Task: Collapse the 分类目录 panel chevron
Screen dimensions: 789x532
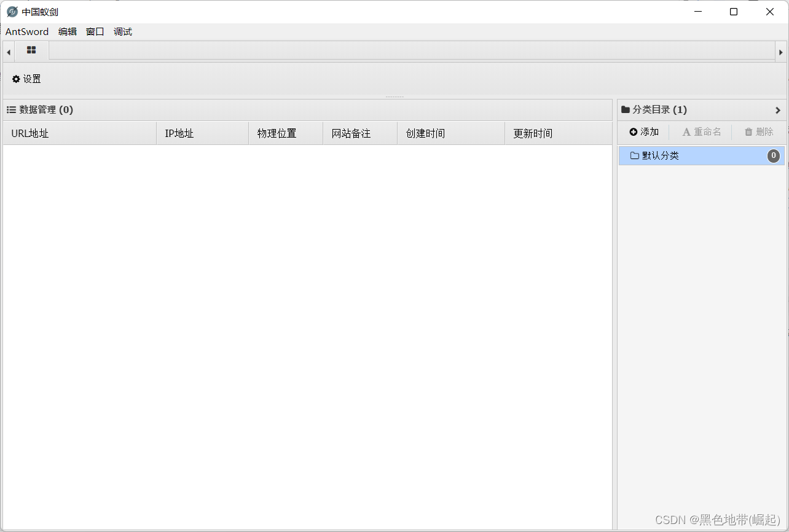Action: [x=778, y=111]
